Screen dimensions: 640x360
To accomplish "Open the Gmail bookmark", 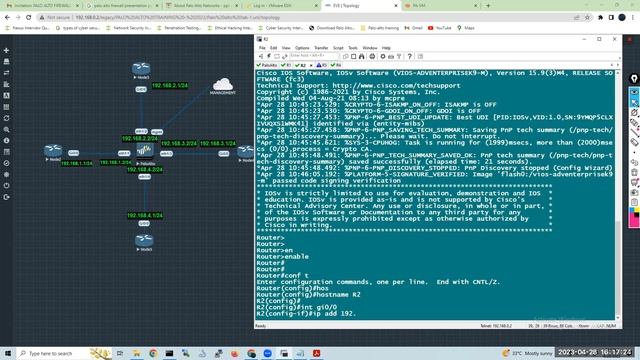I will tap(413, 28).
